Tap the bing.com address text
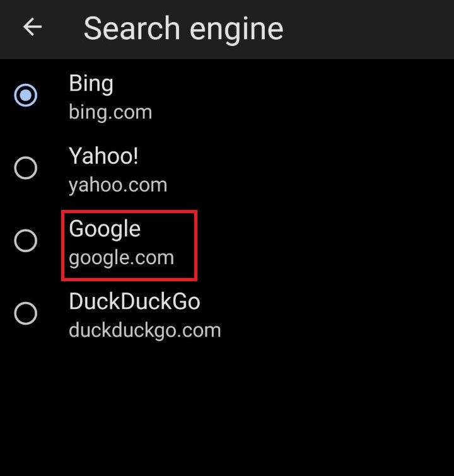 point(110,113)
